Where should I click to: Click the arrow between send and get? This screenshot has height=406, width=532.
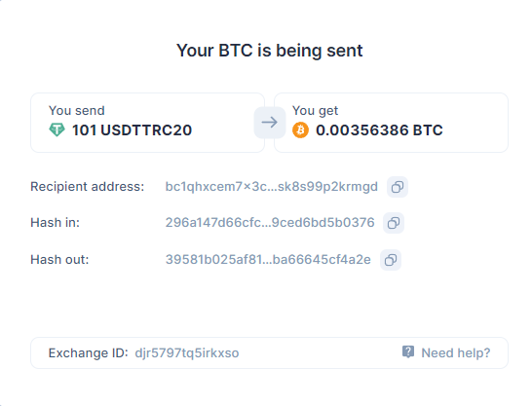coord(270,123)
